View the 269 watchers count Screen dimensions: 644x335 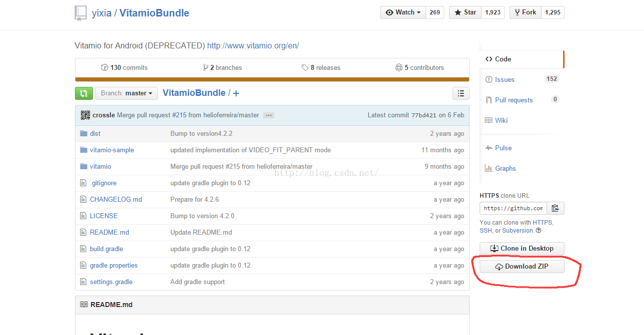[x=435, y=12]
